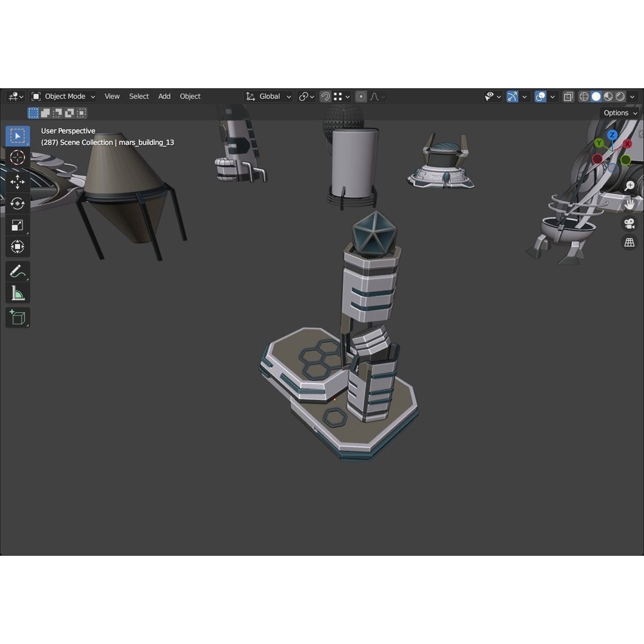
Task: Activate the 3D Cursor tool
Action: point(17,157)
